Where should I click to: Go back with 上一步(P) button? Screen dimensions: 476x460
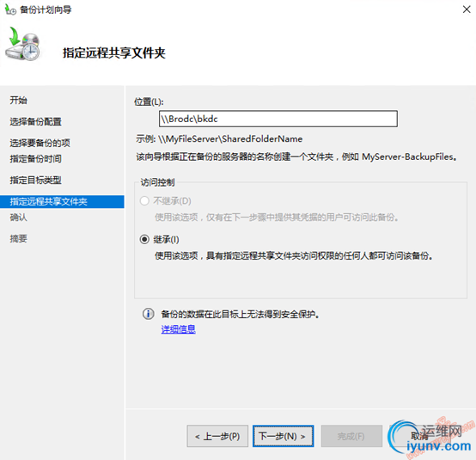coord(217,436)
